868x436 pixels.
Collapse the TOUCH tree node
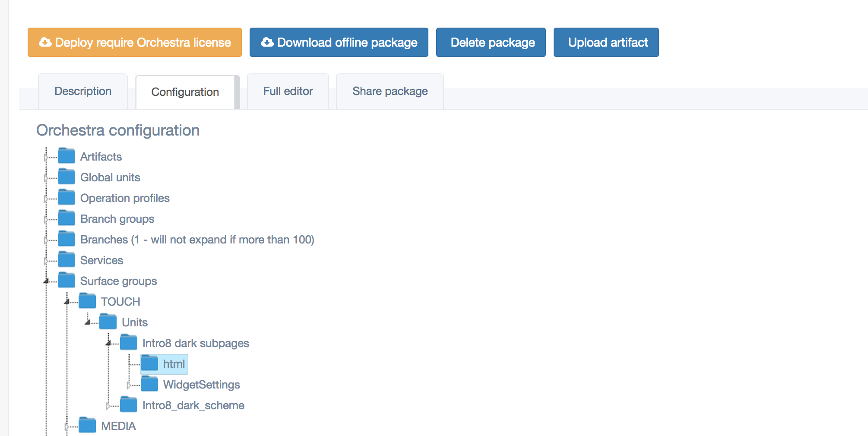(x=67, y=302)
